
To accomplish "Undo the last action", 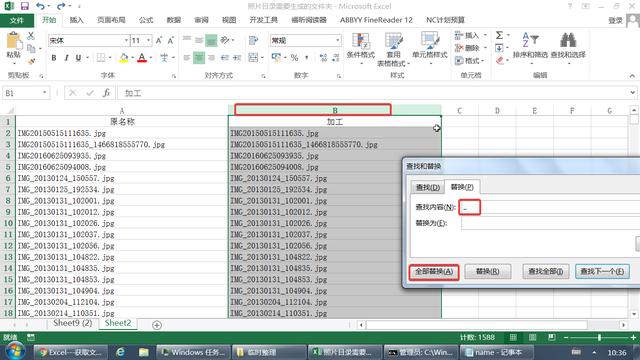I will [x=40, y=6].
